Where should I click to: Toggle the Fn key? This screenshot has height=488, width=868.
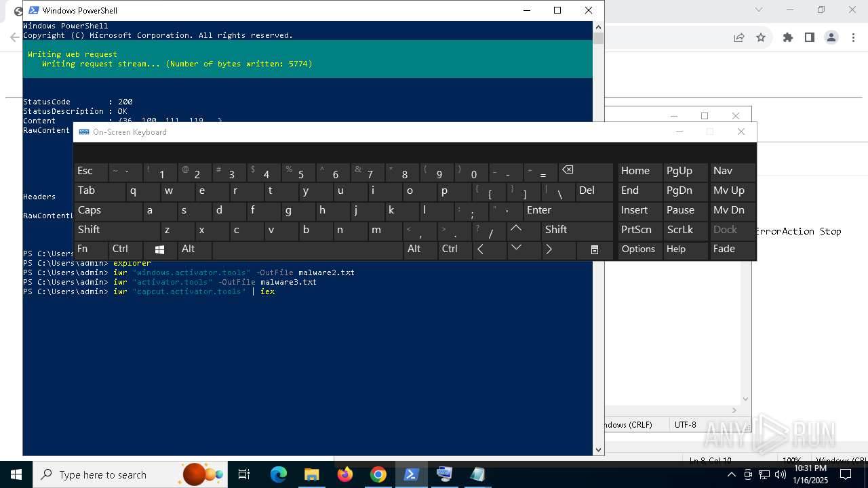(91, 249)
